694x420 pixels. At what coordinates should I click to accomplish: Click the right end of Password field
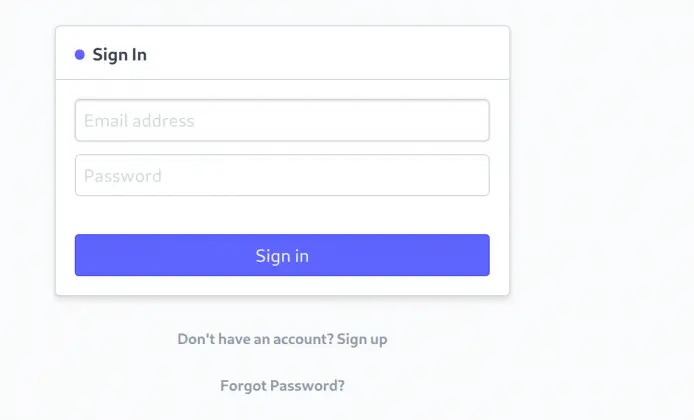470,176
